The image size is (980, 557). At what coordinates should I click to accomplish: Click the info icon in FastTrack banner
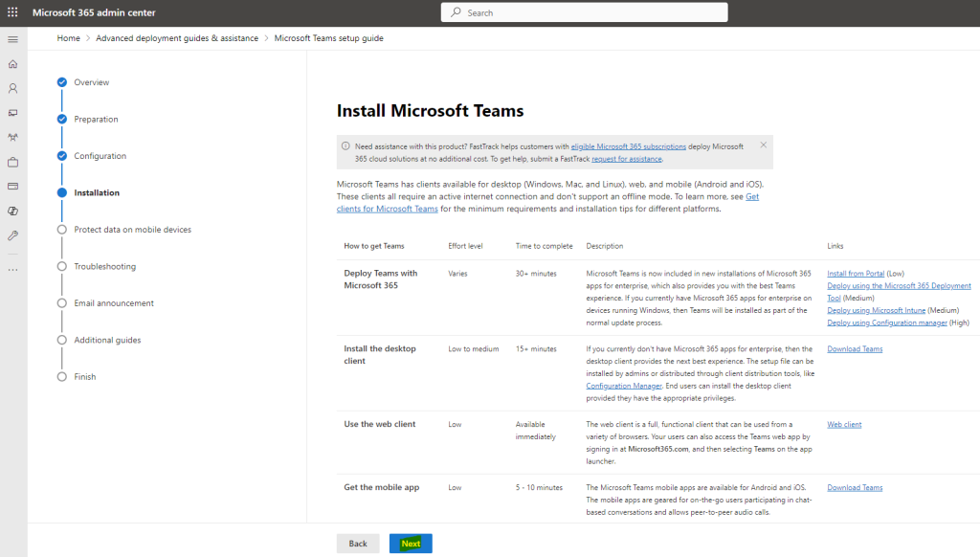tap(345, 145)
